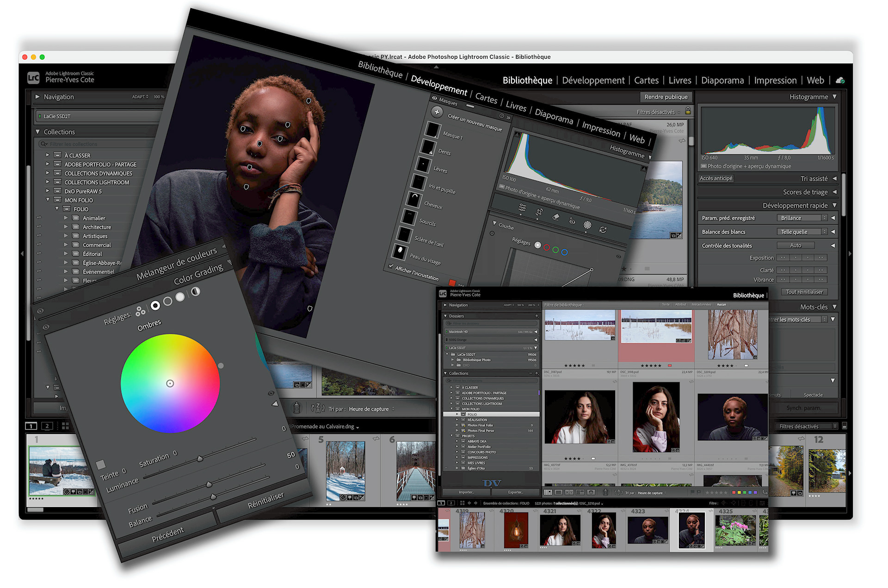Toggle the eye icon beside Masques
Screen dimensions: 888x588
click(434, 98)
